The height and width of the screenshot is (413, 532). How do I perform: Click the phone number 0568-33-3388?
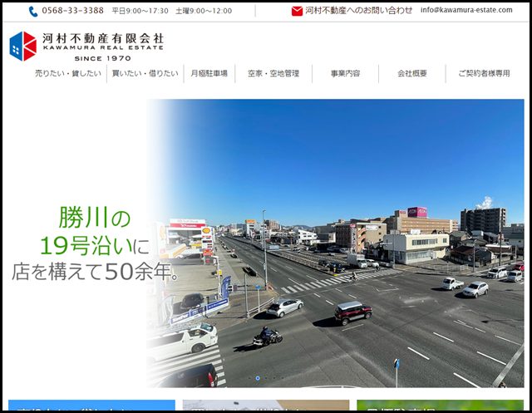tap(72, 11)
